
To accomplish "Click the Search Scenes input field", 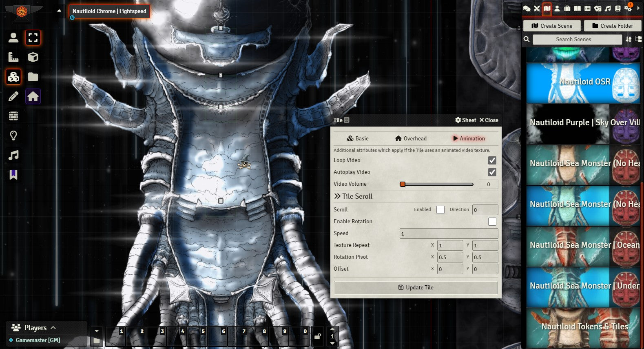I will click(577, 39).
